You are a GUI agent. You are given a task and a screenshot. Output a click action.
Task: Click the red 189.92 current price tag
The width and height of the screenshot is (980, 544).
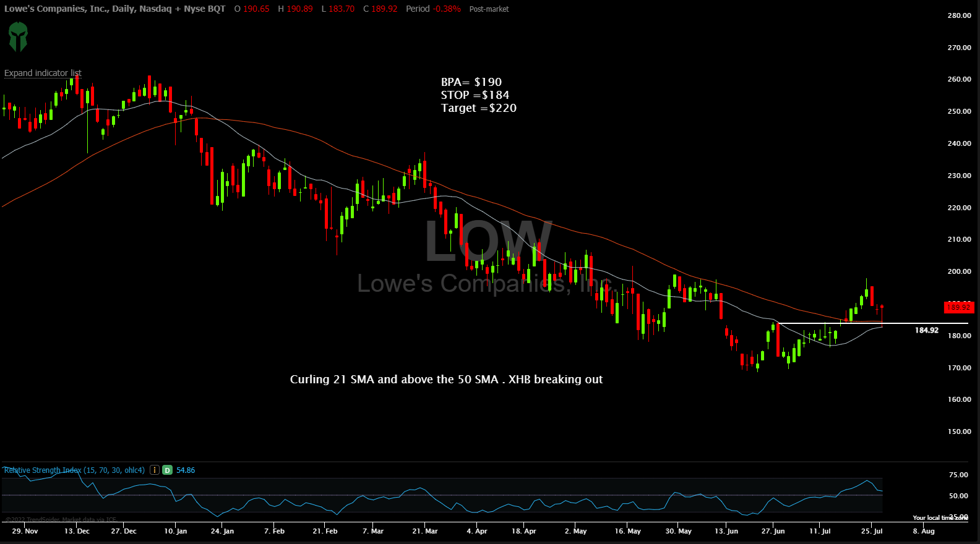tap(959, 307)
